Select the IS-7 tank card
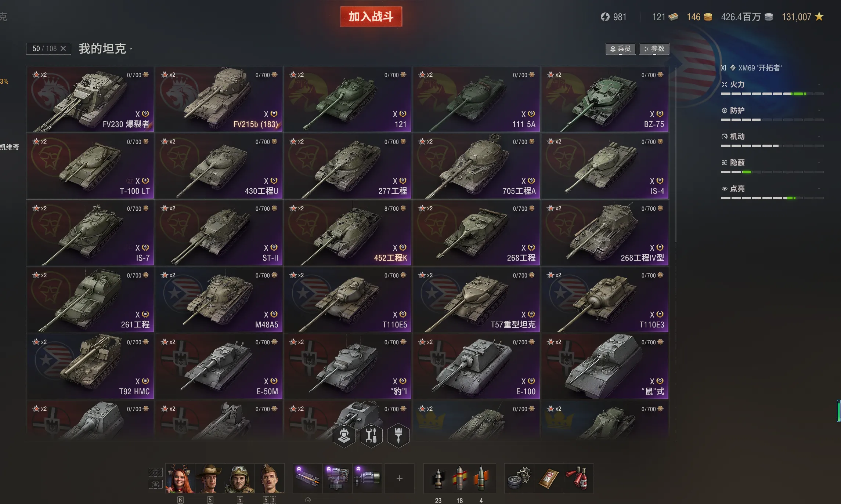The width and height of the screenshot is (841, 504). pyautogui.click(x=90, y=233)
